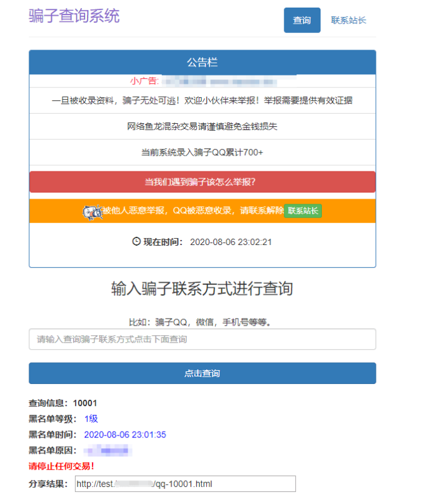The width and height of the screenshot is (426, 504).
Task: Open the 联系站长 navigation link
Action: pos(349,20)
